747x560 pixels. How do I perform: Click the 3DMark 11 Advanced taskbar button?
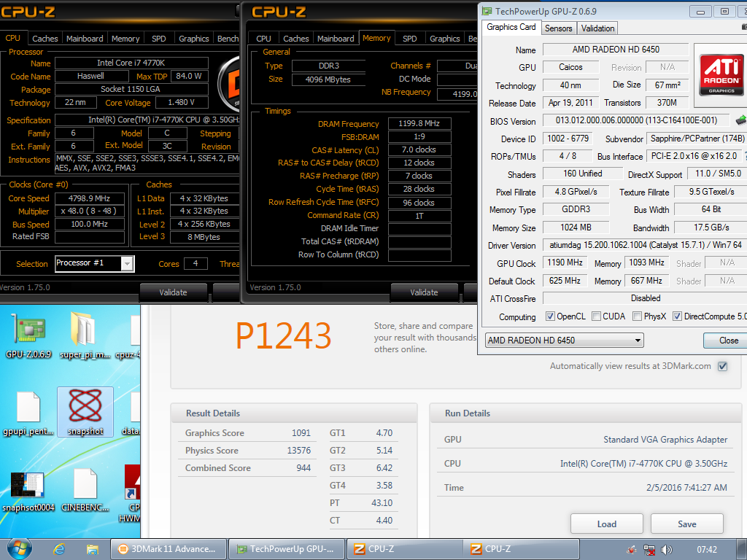click(167, 549)
